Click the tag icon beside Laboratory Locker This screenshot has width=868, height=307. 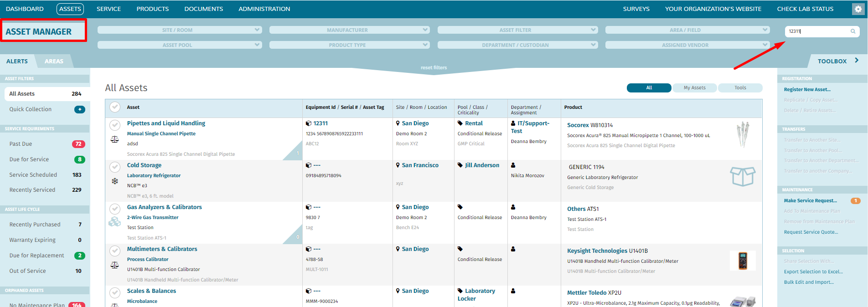point(460,291)
